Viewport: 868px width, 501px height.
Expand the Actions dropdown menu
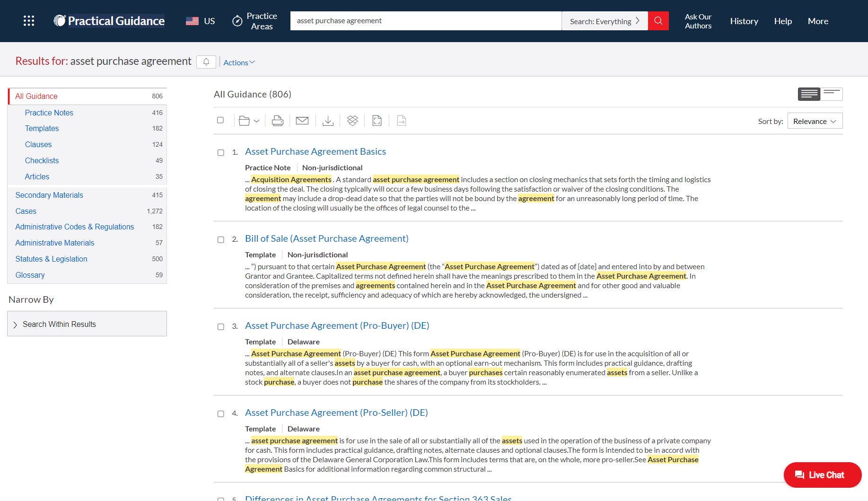(239, 62)
